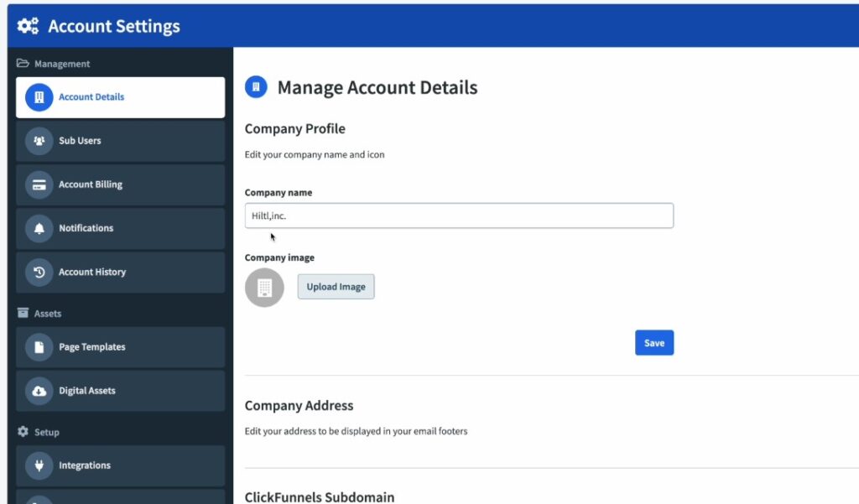Click the Assets section label

48,314
